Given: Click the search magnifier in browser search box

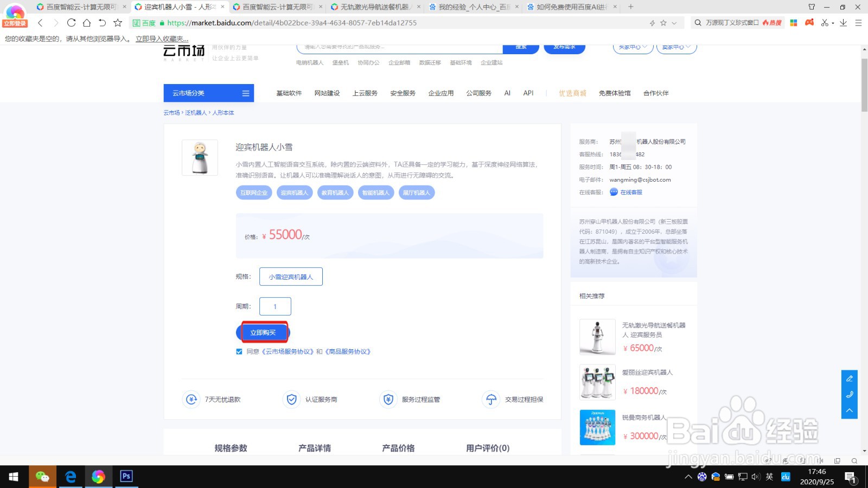Looking at the screenshot, I should coord(698,23).
